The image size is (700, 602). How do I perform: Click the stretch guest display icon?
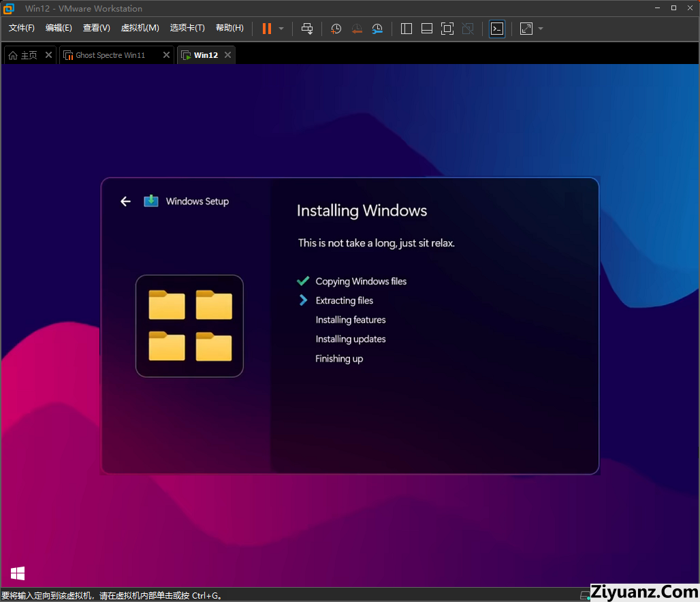click(x=526, y=29)
